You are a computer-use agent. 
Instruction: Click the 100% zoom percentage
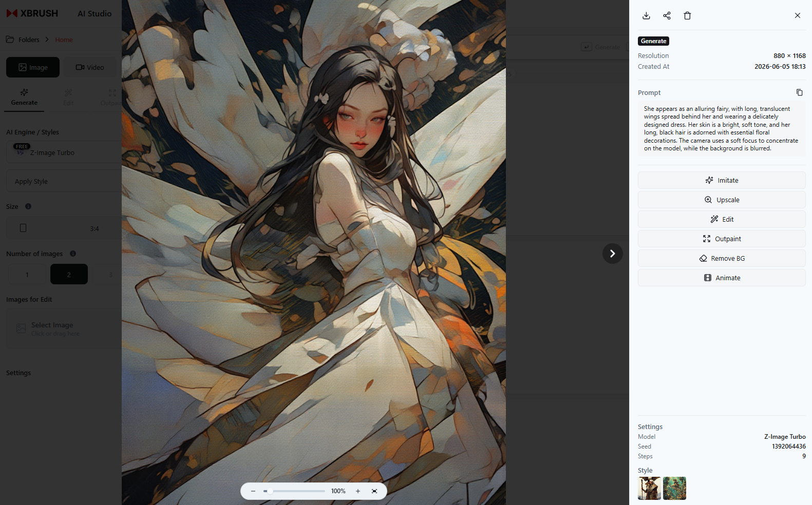(338, 491)
